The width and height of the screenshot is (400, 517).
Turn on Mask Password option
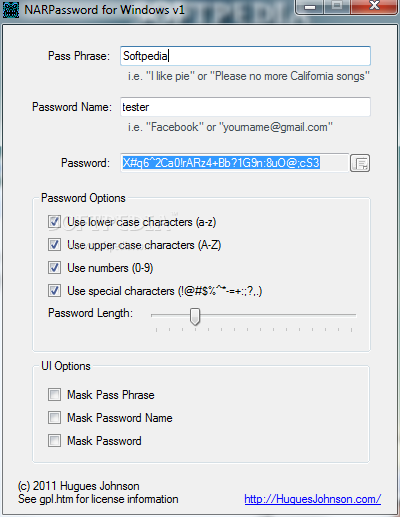[54, 441]
